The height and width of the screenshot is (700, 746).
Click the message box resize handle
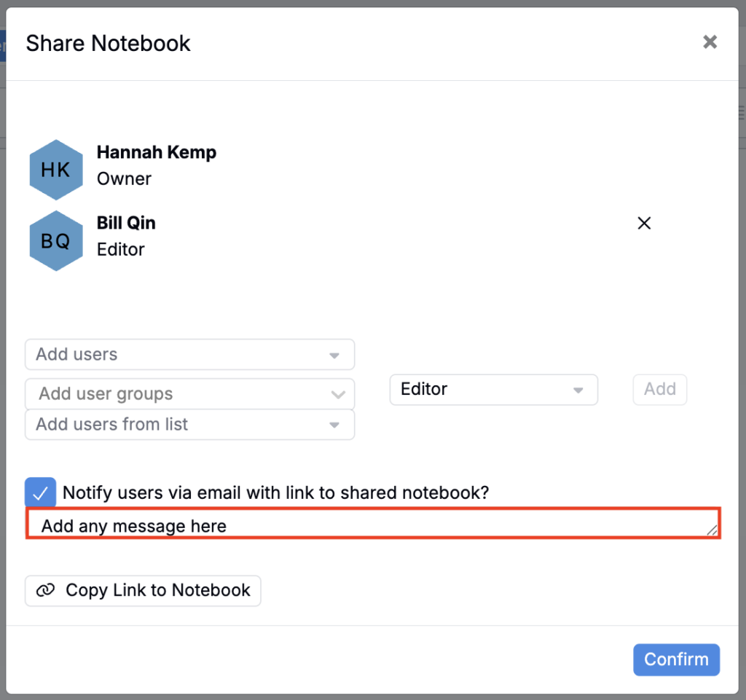coord(712,532)
